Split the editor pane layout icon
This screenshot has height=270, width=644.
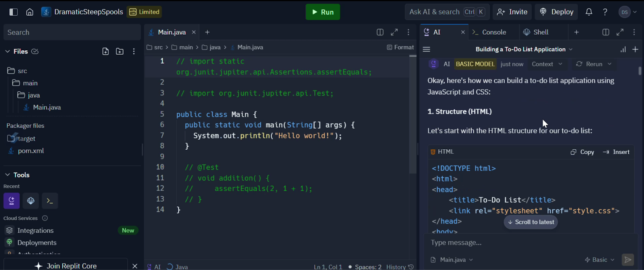click(380, 32)
